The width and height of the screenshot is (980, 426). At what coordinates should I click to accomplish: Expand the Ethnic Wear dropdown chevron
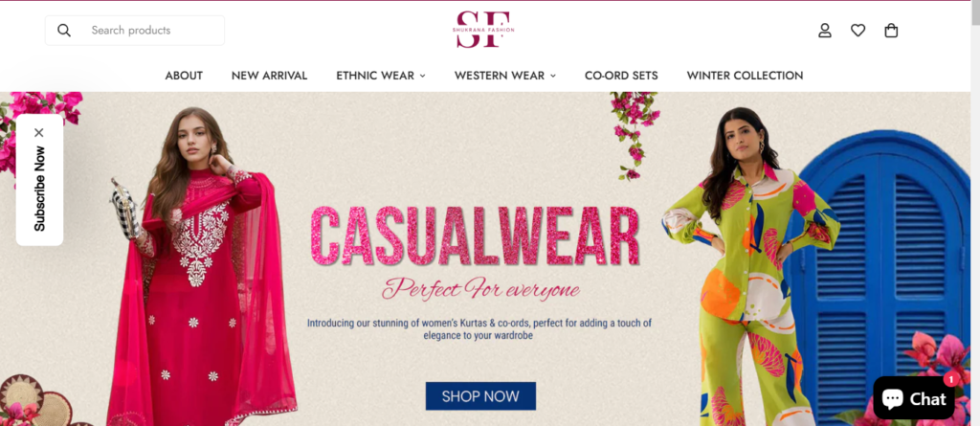422,76
